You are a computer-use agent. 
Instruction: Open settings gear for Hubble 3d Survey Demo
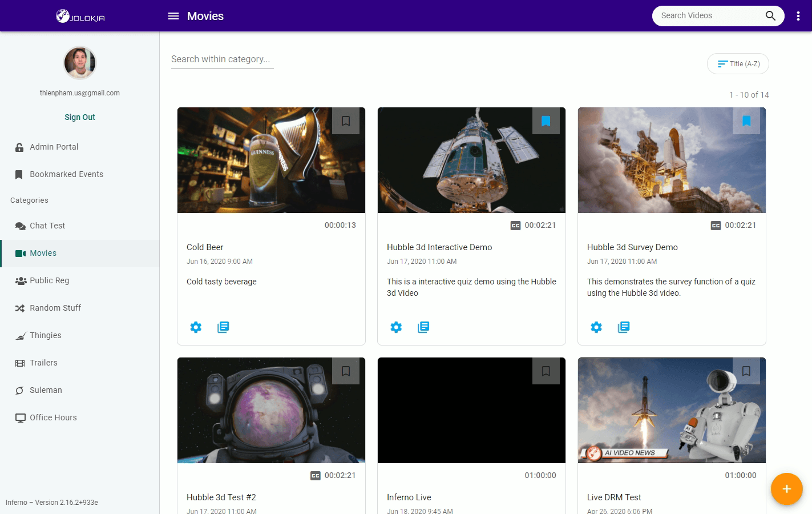pos(596,327)
